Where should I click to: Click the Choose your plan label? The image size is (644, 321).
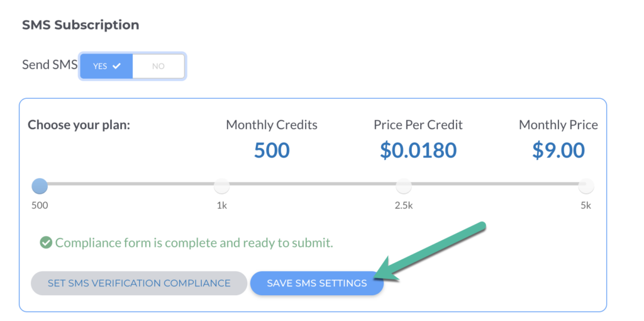79,125
